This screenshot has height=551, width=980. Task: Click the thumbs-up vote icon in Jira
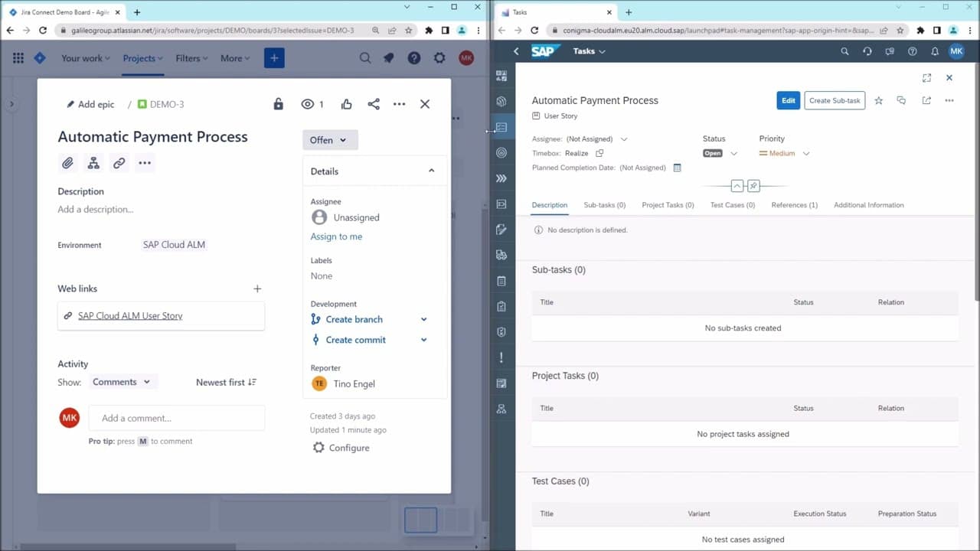(x=347, y=104)
